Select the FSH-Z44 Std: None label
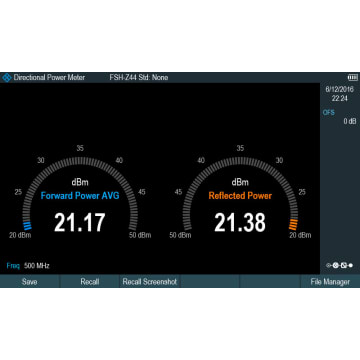The width and height of the screenshot is (360, 360). (x=139, y=78)
